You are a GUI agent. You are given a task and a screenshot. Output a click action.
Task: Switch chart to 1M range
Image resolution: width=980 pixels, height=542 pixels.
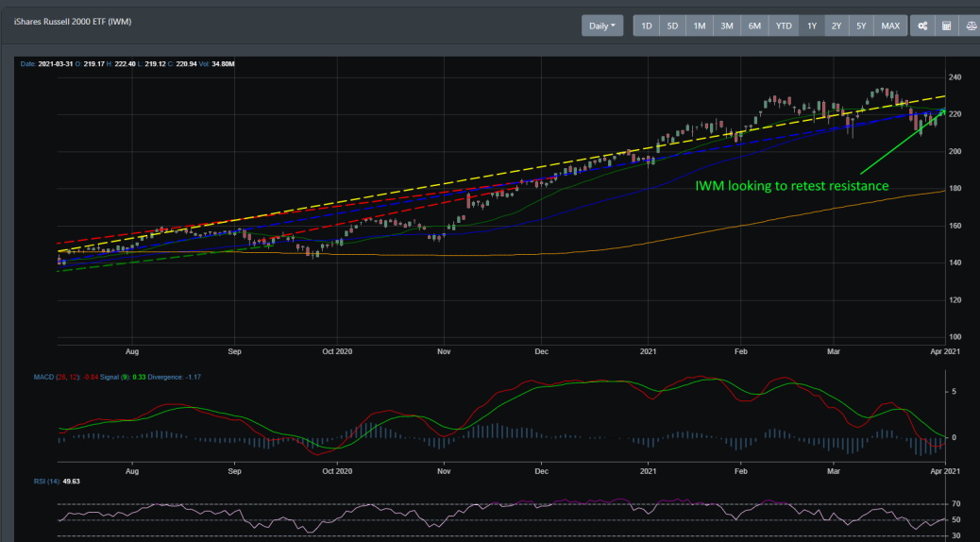coord(700,25)
